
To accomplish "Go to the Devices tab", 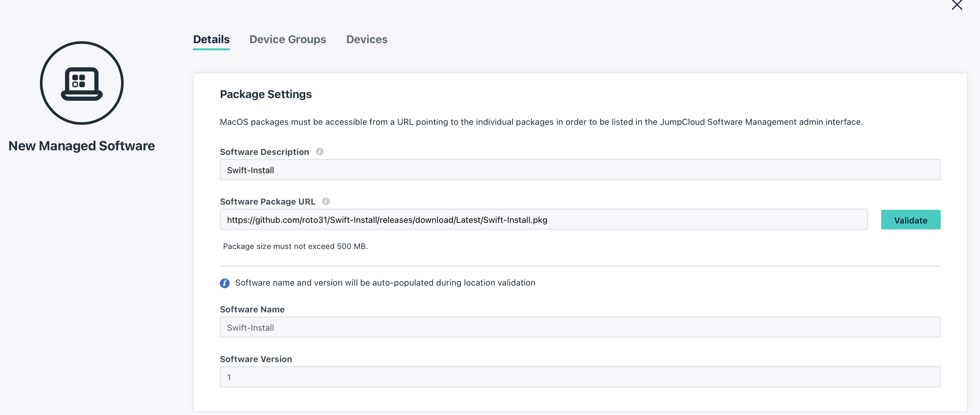I will click(x=366, y=40).
